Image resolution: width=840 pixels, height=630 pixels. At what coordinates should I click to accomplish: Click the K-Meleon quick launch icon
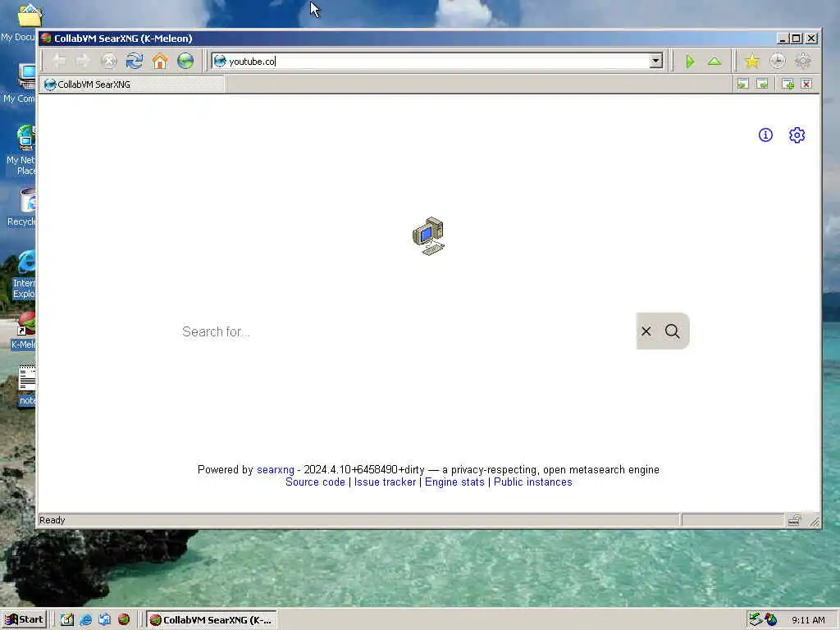124,620
